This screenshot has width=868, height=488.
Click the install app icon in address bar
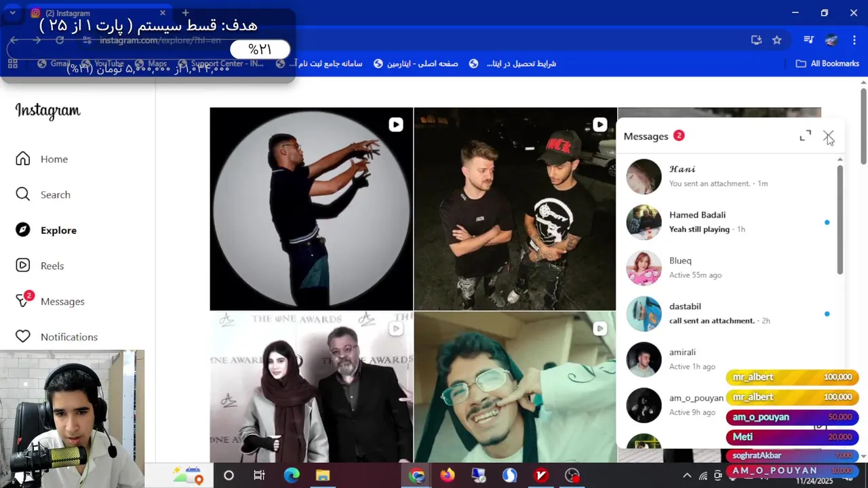coord(756,40)
